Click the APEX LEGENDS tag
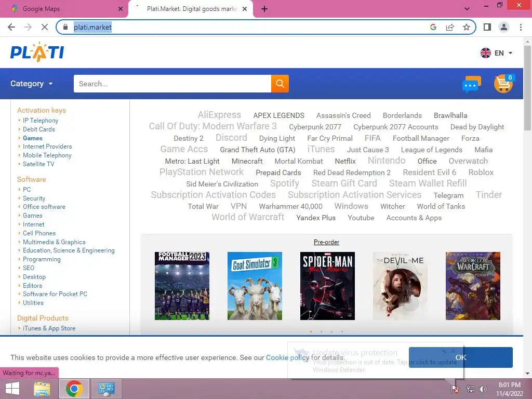This screenshot has width=532, height=399. click(x=278, y=115)
